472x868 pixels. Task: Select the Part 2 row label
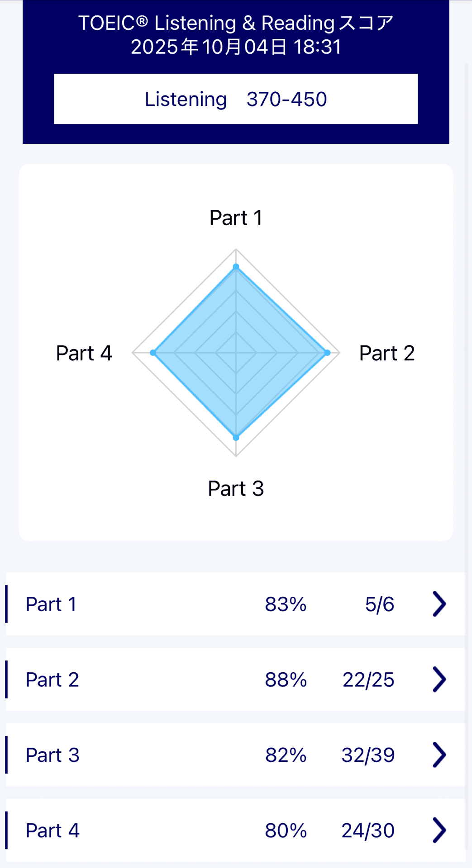(x=52, y=680)
